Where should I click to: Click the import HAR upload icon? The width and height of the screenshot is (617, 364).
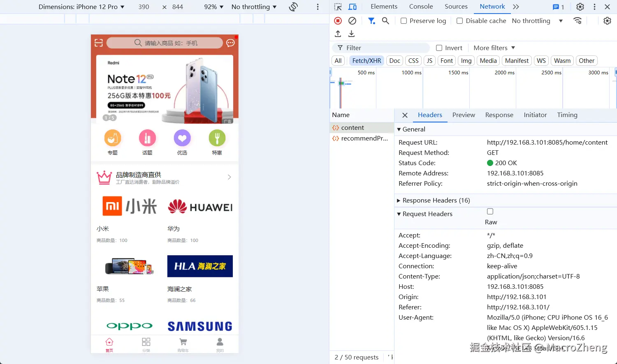pos(338,34)
